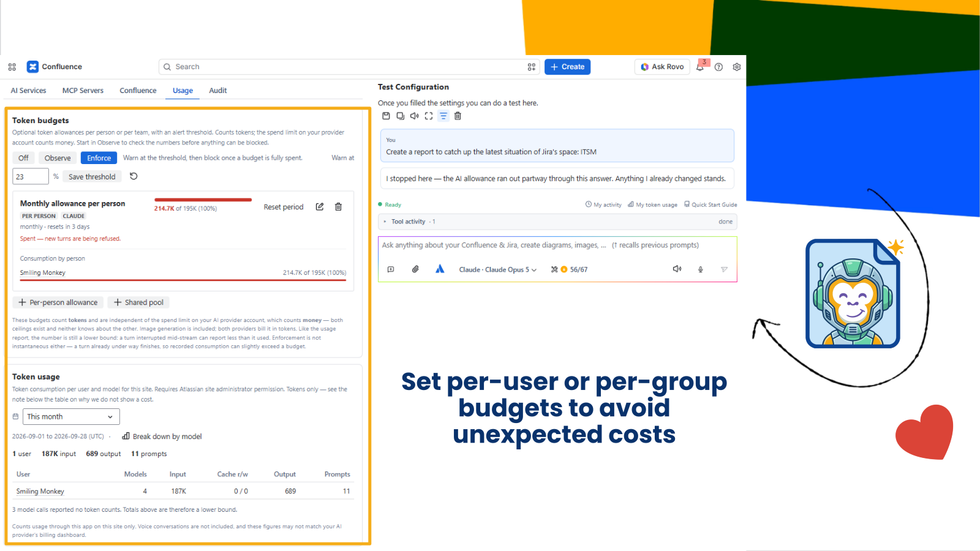Image resolution: width=980 pixels, height=551 pixels.
Task: Open the Quick Start Guide link
Action: tap(710, 205)
